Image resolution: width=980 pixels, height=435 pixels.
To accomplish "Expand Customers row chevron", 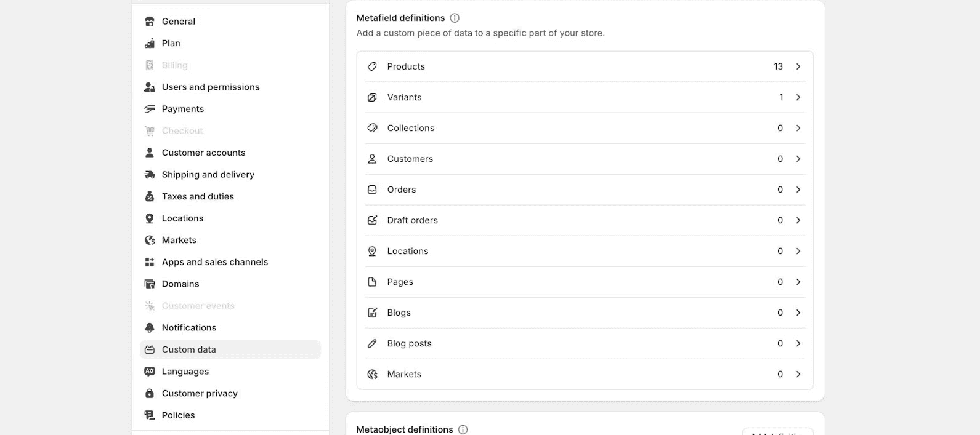I will [798, 159].
